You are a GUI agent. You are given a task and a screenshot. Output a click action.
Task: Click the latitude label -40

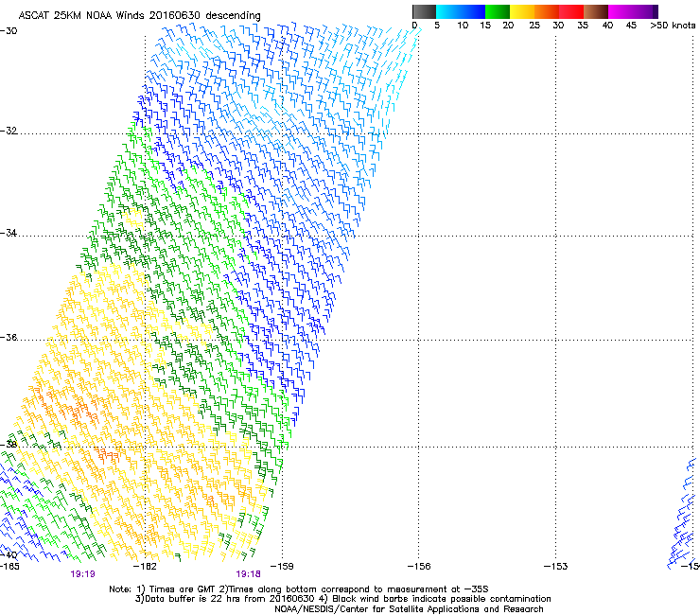click(x=9, y=555)
